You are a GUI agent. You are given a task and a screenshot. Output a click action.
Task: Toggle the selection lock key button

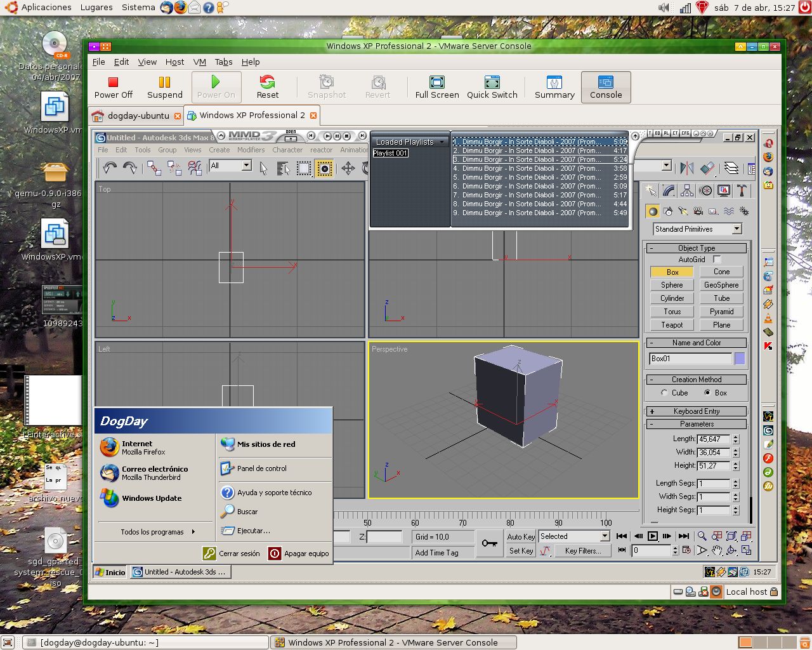click(489, 543)
